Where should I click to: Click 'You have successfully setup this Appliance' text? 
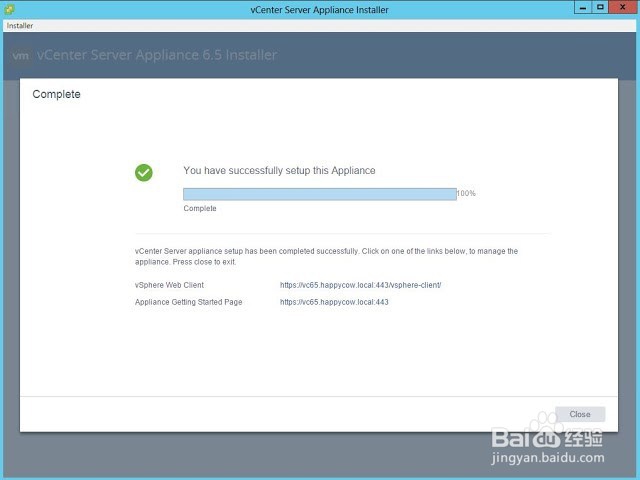(279, 171)
